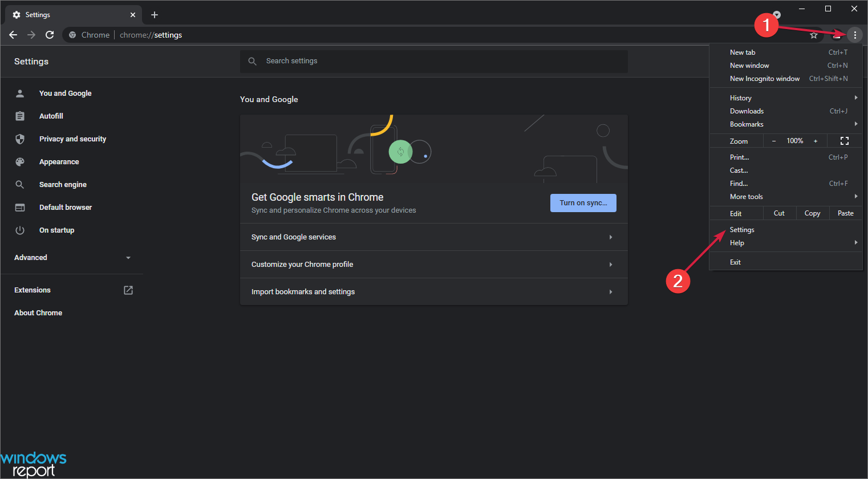This screenshot has width=868, height=479.
Task: Expand Customize your Chrome profile
Action: click(434, 265)
